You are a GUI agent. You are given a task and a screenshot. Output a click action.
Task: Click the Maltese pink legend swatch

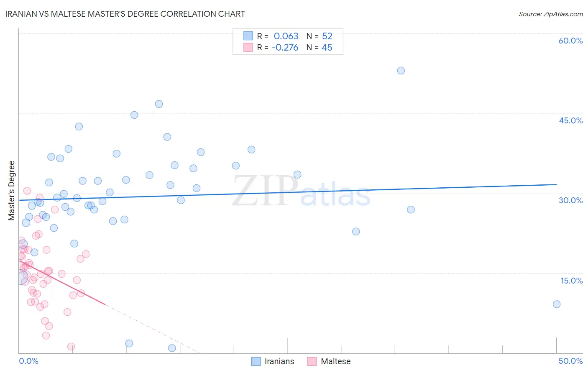click(x=312, y=361)
